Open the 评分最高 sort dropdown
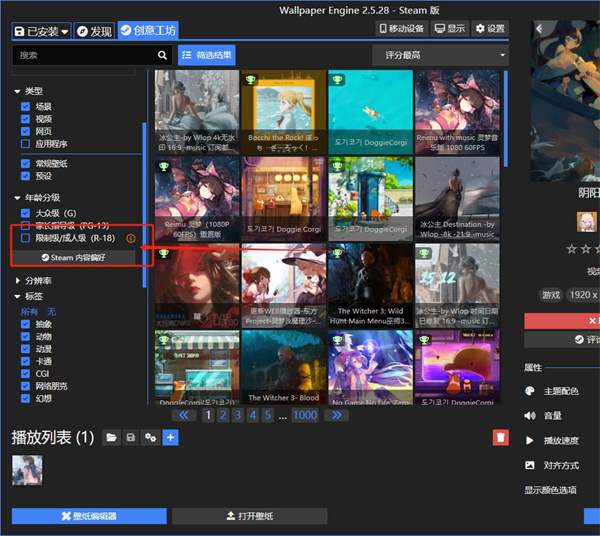The image size is (600, 536). pyautogui.click(x=440, y=55)
